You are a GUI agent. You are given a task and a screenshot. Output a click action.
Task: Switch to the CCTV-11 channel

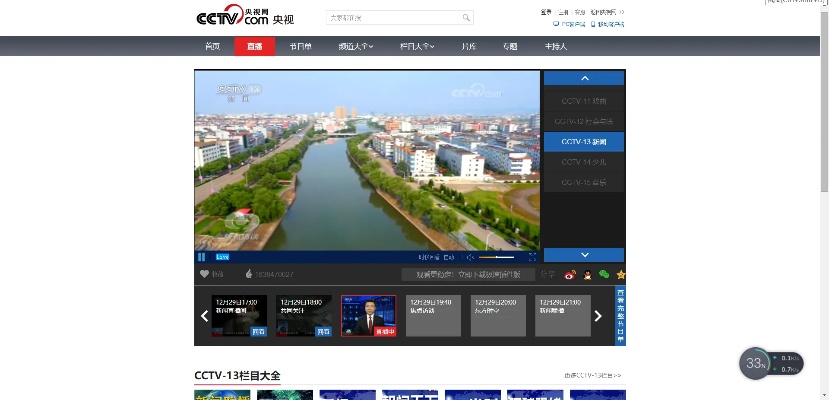[x=583, y=101]
